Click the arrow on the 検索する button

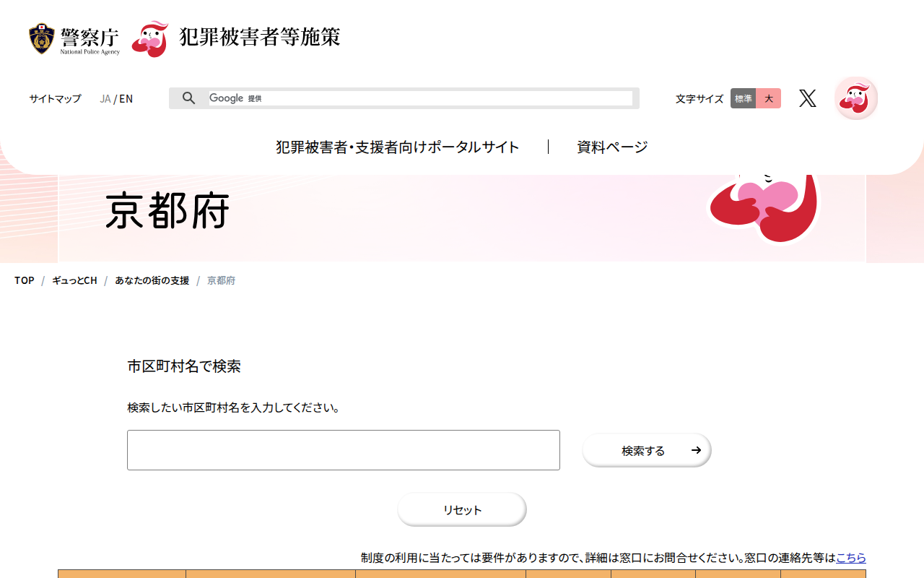[x=696, y=450]
